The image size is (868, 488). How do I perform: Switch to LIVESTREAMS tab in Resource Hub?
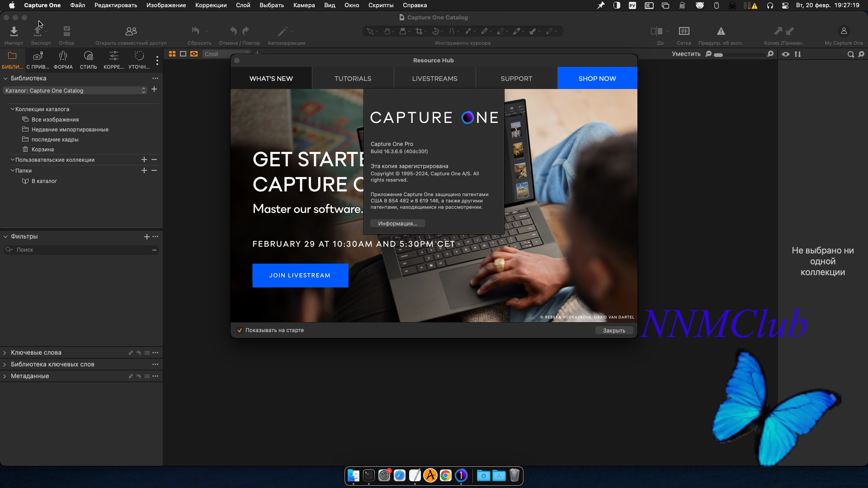[x=435, y=79]
